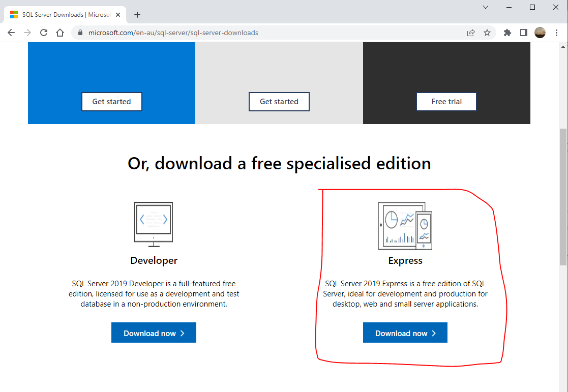Toggle the browser side panel
This screenshot has width=568, height=392.
(523, 33)
